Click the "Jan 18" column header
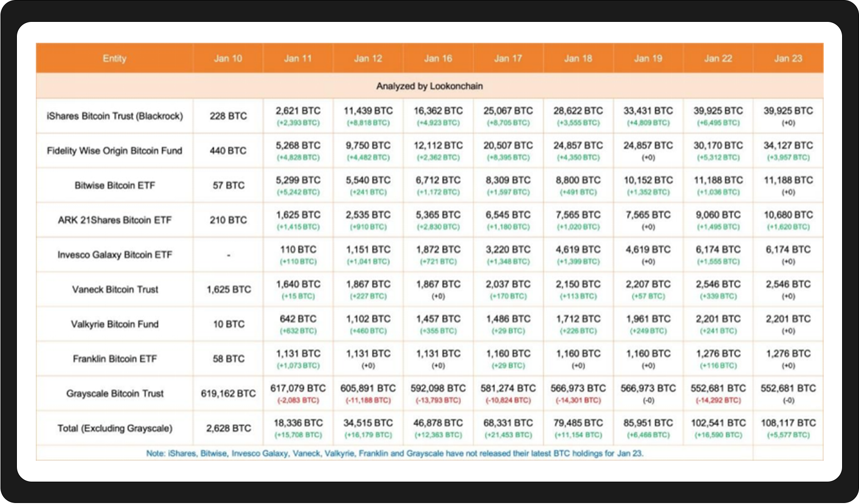Screen dimensions: 859x504 click(x=578, y=58)
